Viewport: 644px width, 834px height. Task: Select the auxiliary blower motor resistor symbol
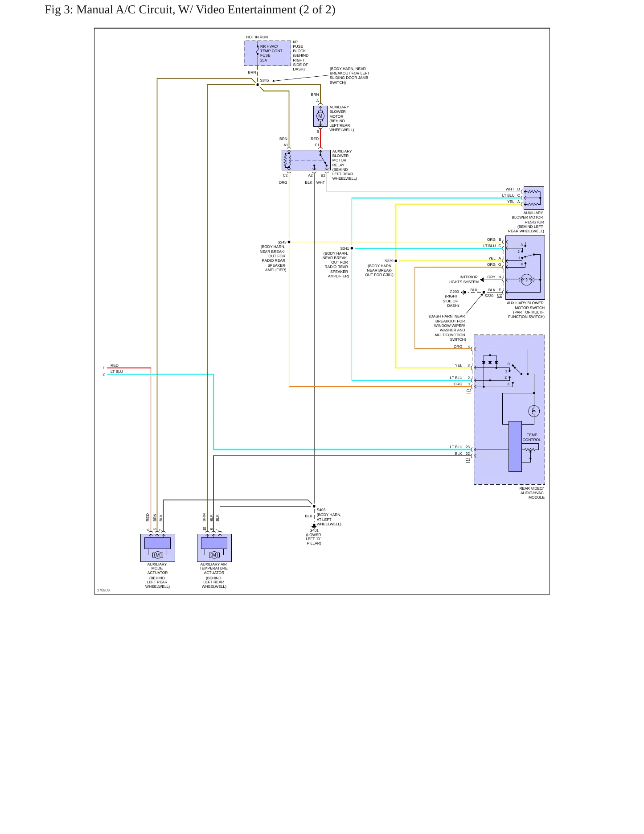pyautogui.click(x=533, y=198)
